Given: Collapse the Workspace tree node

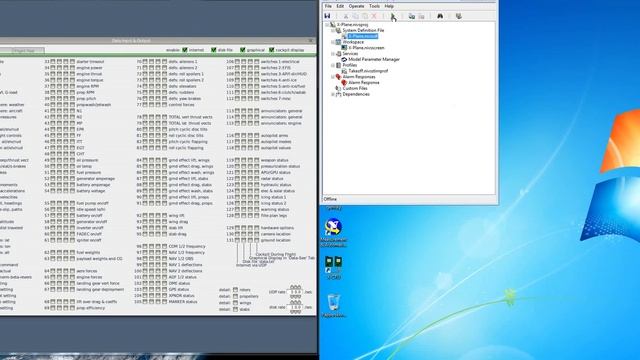Looking at the screenshot, I should point(333,42).
